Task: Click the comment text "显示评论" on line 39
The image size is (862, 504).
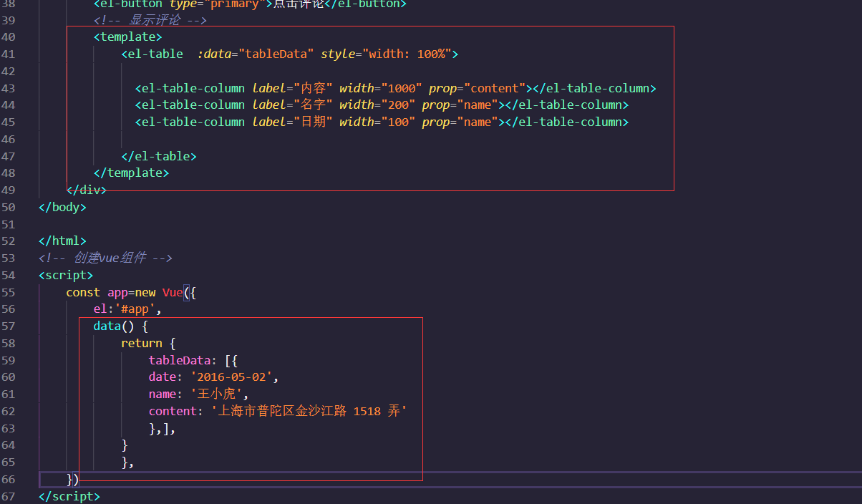Action: coord(156,20)
